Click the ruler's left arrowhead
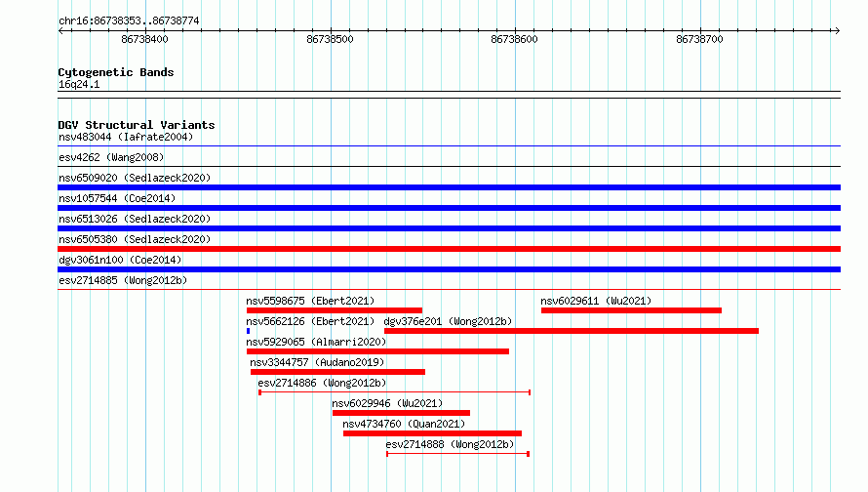The image size is (868, 492). click(x=60, y=30)
